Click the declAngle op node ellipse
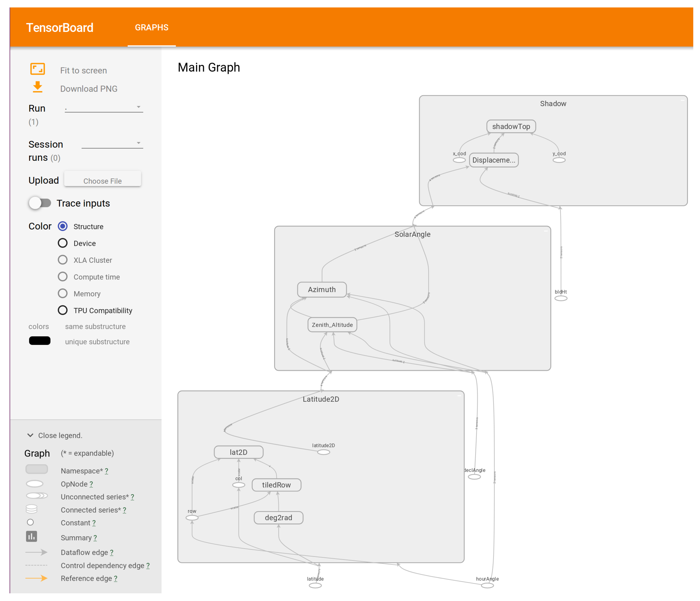 pos(474,477)
